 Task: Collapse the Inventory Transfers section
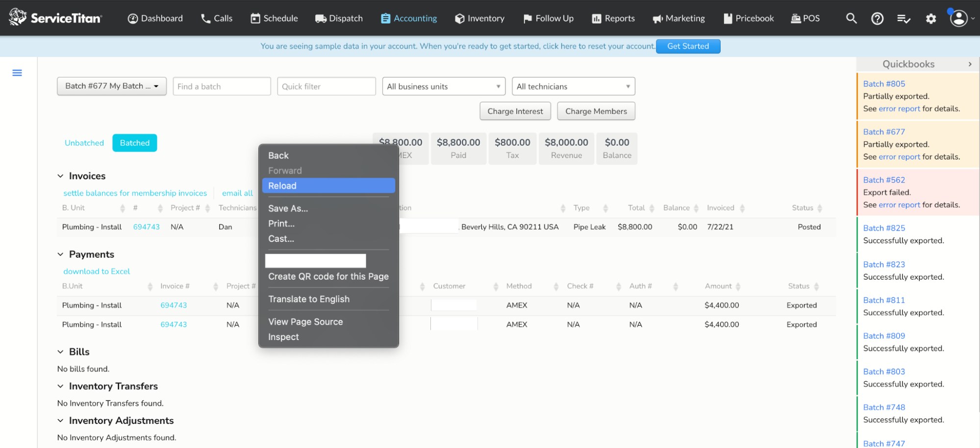click(x=60, y=386)
